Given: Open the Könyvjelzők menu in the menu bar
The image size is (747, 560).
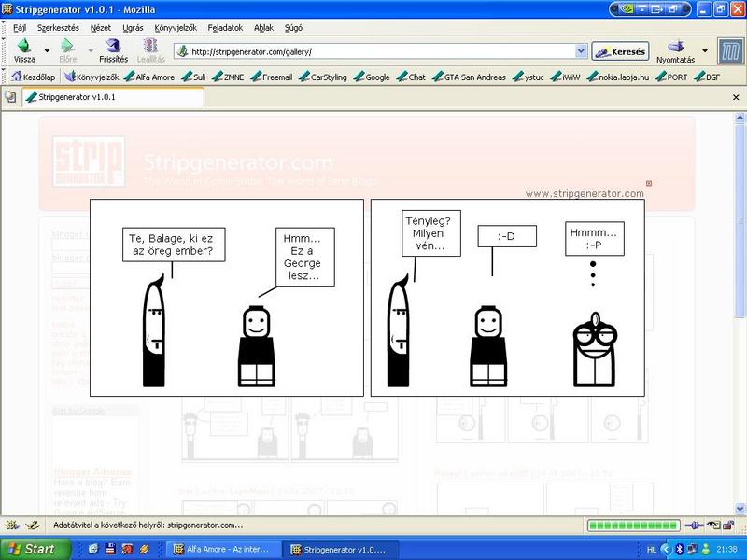Looking at the screenshot, I should (176, 28).
